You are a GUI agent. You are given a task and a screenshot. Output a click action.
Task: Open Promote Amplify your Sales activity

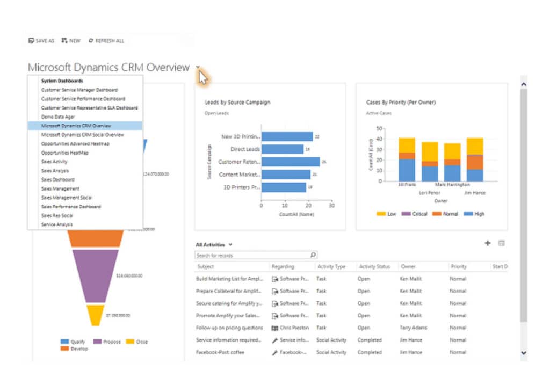pos(228,316)
